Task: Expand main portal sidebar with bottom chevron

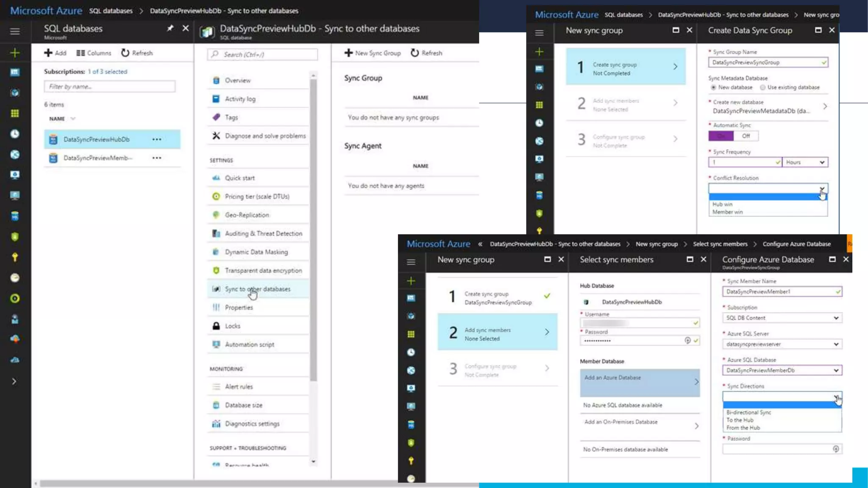Action: click(x=14, y=381)
